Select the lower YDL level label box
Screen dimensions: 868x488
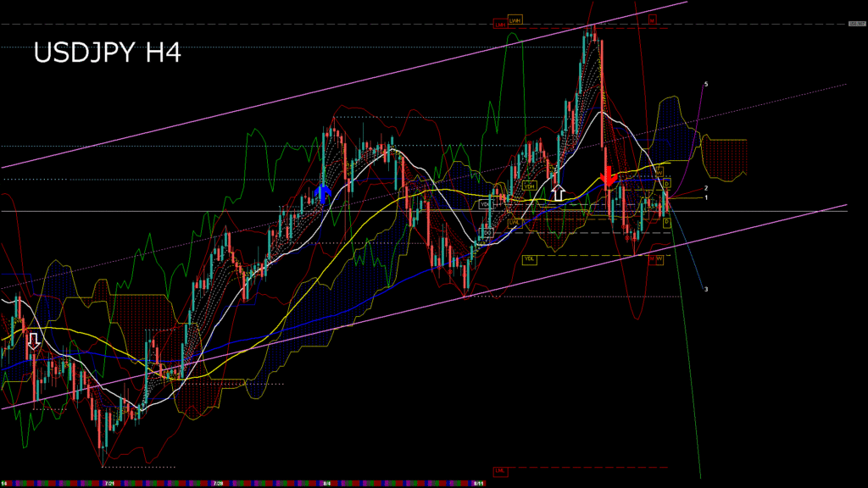[x=530, y=259]
